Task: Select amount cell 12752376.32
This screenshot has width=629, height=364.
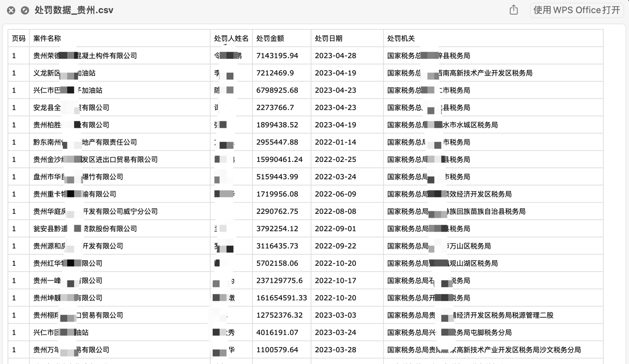Action: click(x=282, y=315)
